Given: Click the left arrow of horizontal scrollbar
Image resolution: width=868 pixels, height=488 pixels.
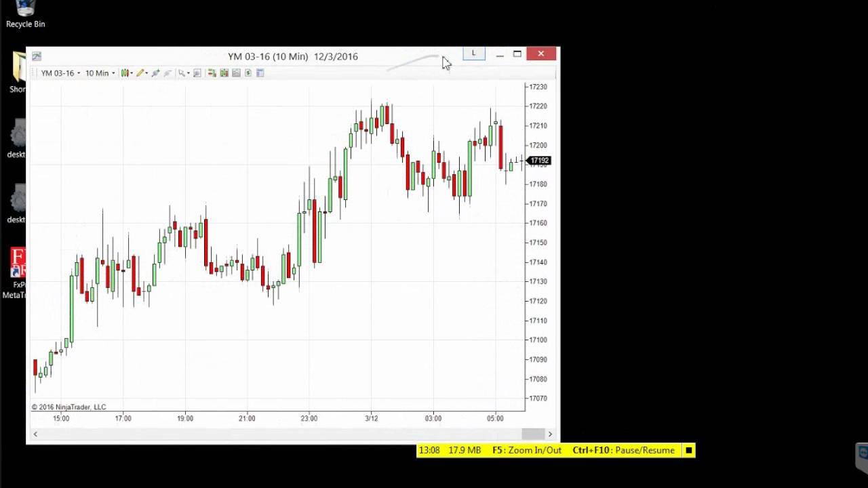Looking at the screenshot, I should pos(35,434).
